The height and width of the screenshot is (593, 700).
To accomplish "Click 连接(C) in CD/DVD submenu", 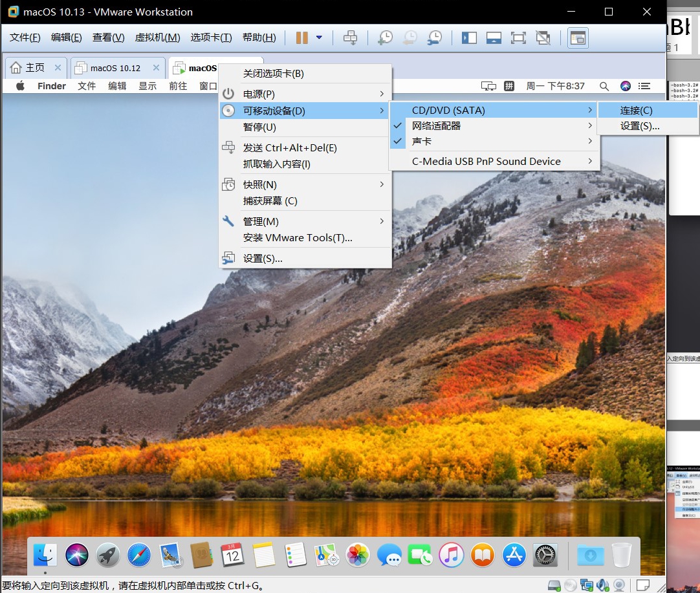I will pos(648,110).
